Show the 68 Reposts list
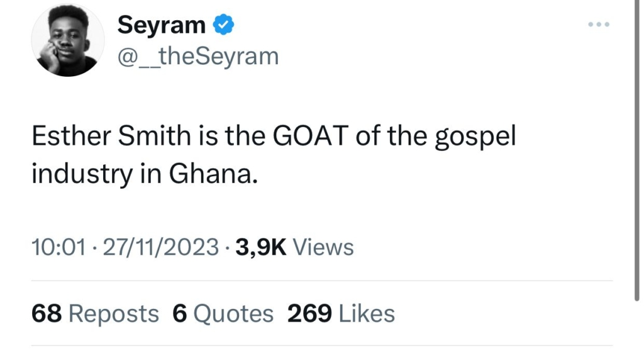Viewport: 644px width, 353px height. 95,313
